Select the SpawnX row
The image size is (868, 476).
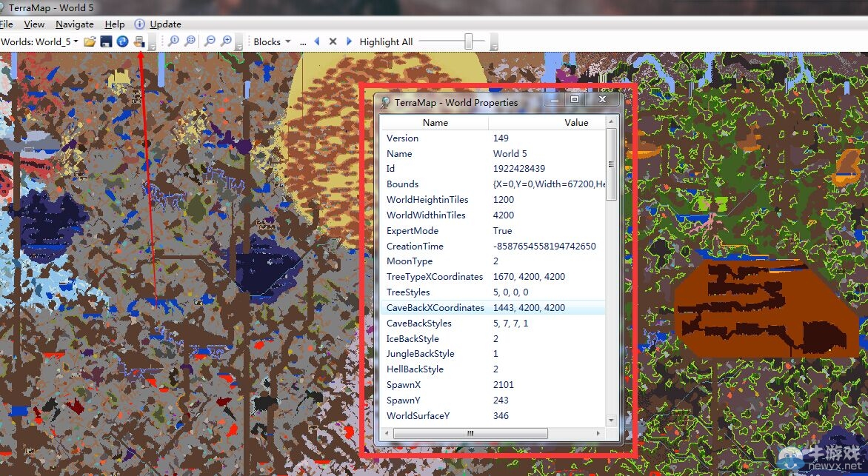(x=493, y=384)
